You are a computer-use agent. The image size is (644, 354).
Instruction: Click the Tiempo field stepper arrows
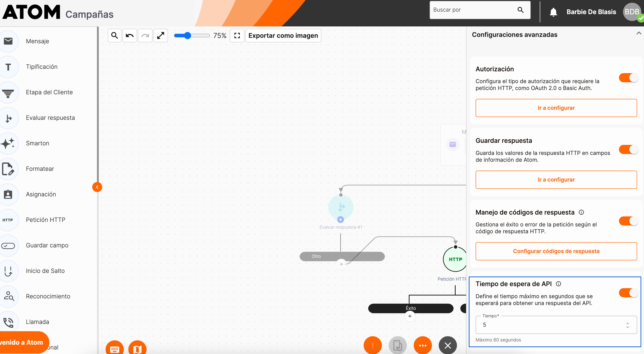tap(627, 325)
